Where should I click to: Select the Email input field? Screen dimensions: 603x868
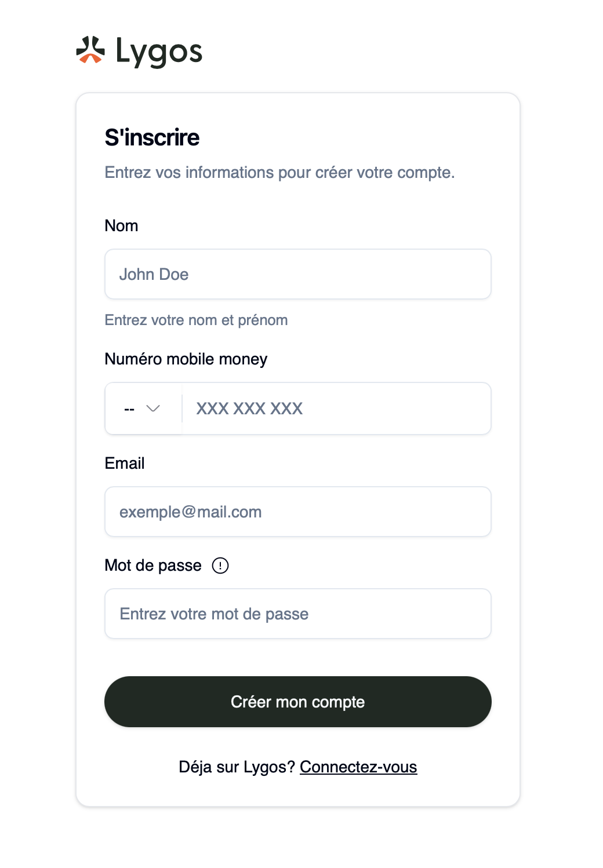point(298,512)
